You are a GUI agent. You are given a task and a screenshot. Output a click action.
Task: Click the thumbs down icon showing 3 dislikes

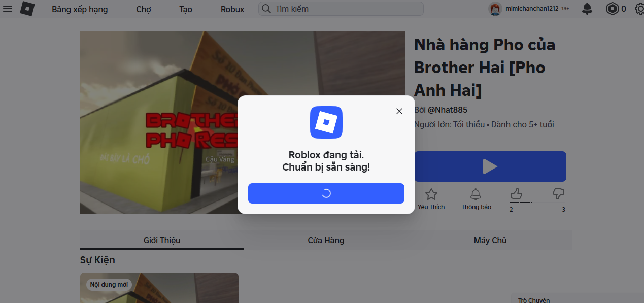click(558, 193)
